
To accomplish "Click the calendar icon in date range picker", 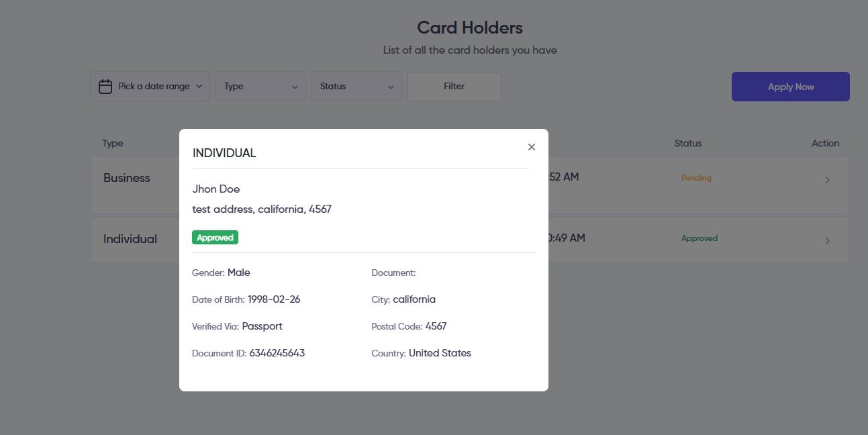I will click(x=105, y=87).
